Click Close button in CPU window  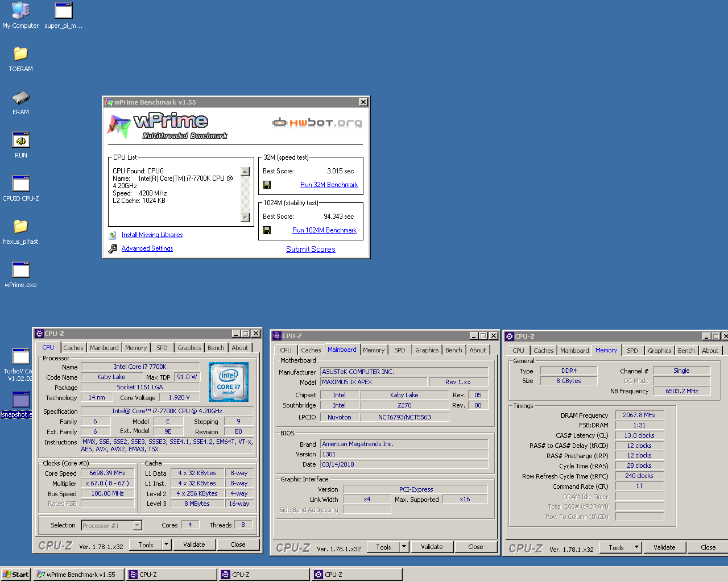tap(238, 544)
